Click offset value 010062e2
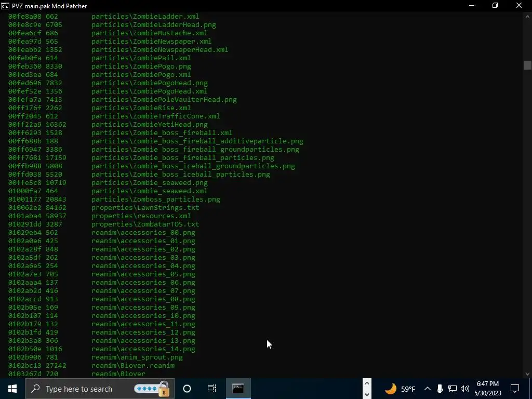This screenshot has height=399, width=532. [x=25, y=208]
